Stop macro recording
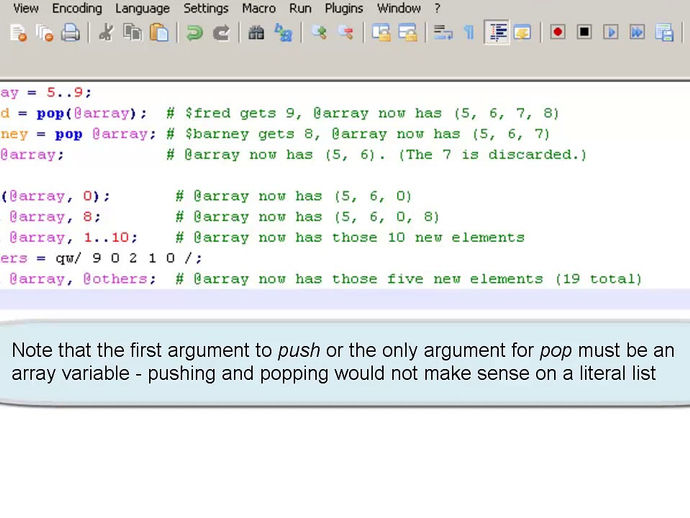Image resolution: width=690 pixels, height=518 pixels. click(x=584, y=32)
